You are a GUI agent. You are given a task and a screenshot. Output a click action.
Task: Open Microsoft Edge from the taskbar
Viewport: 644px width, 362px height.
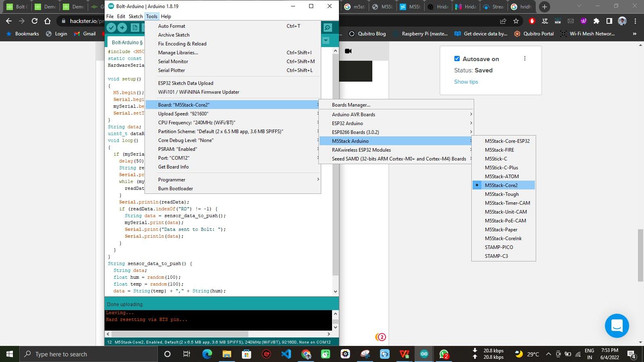click(207, 354)
